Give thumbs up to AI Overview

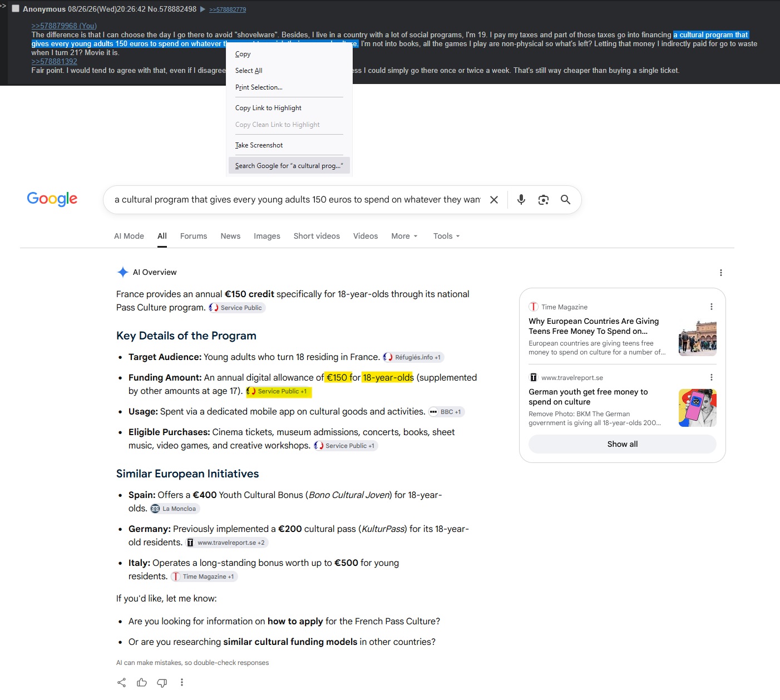[142, 683]
